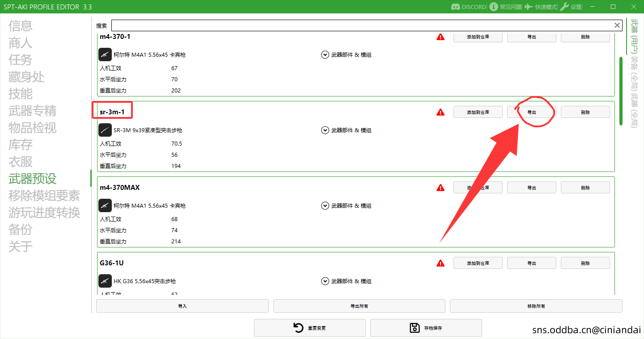Click the warning icon for m4-370-1
Viewport: 644px width, 339px height.
pos(441,37)
